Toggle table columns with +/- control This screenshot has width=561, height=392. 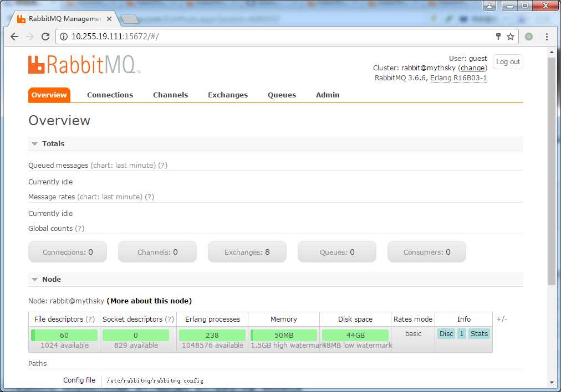point(502,319)
